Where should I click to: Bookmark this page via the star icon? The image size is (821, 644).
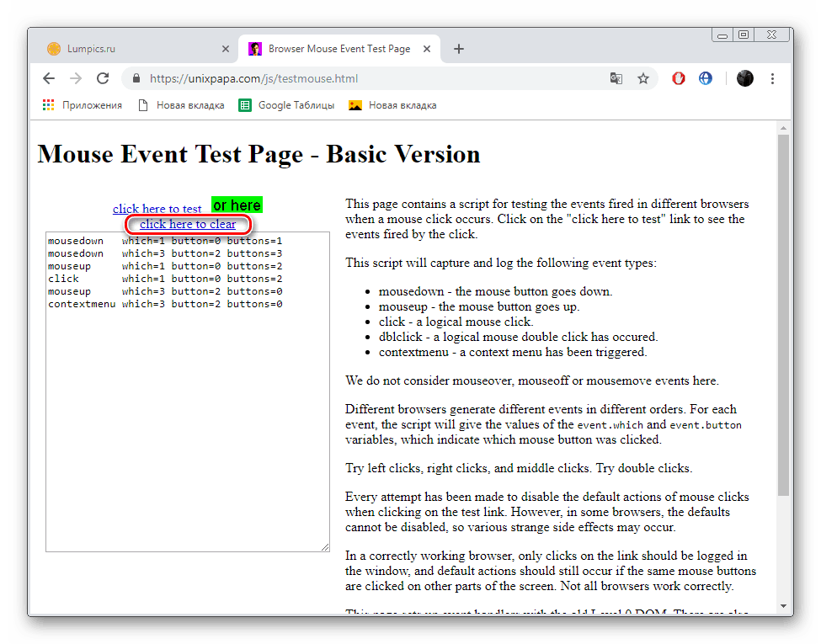coord(644,77)
